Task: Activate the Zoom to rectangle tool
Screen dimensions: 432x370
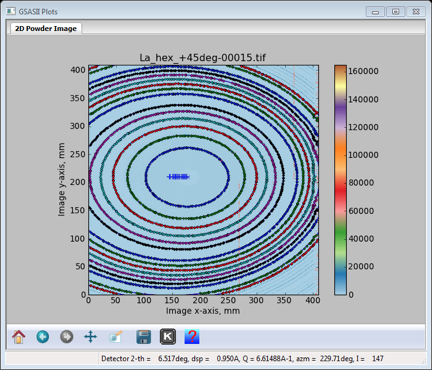Action: click(115, 337)
